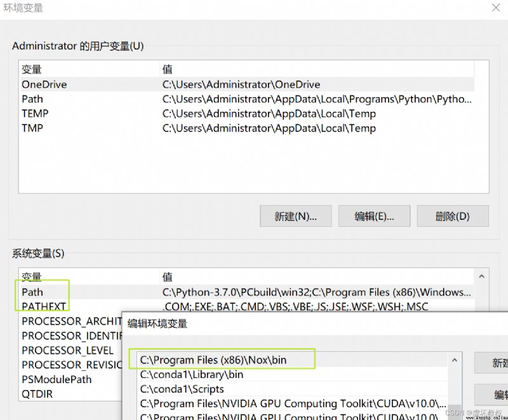Select the PROCESSOR_REVISIO system variable
Viewport: 508px width, 420px height.
(x=71, y=365)
